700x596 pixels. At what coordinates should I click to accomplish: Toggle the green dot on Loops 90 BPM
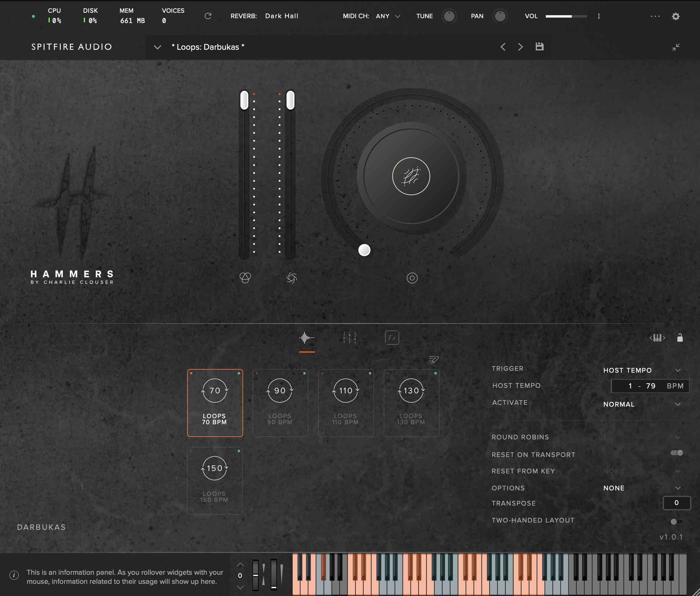[x=304, y=373]
